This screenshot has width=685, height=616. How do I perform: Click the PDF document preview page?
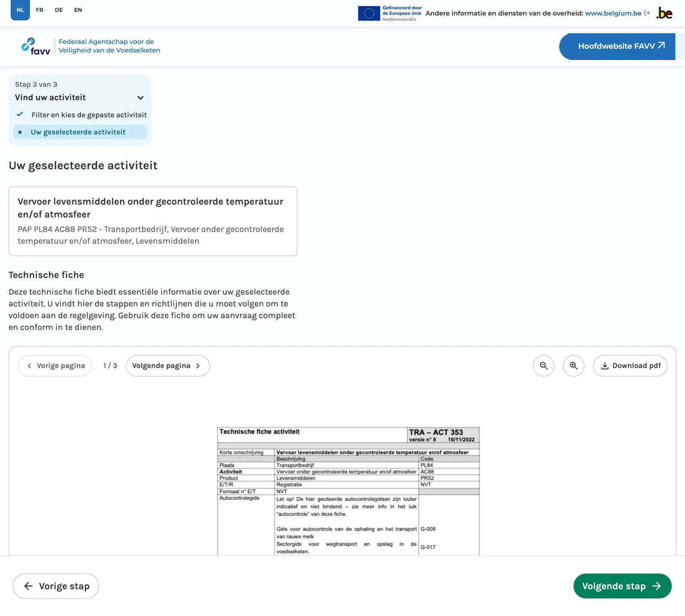pos(348,491)
